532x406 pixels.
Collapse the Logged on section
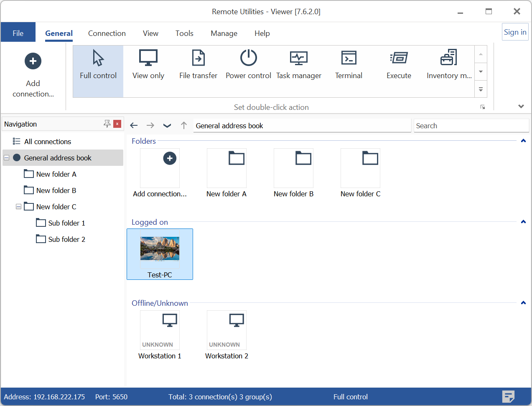click(x=523, y=222)
